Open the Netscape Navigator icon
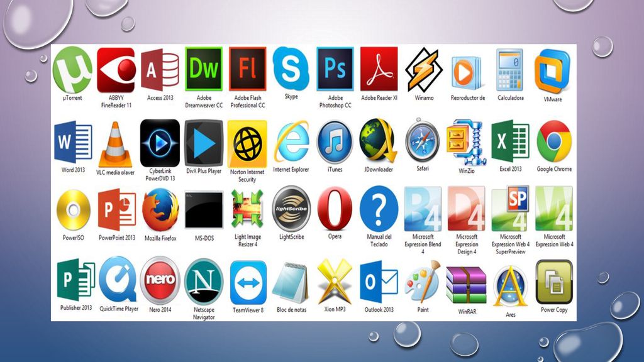 tap(203, 281)
